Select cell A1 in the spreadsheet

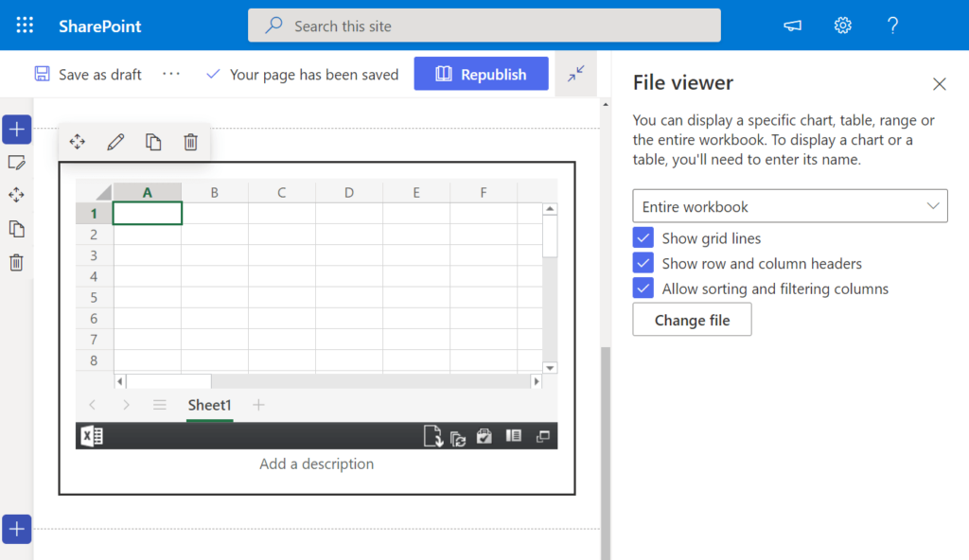[147, 213]
